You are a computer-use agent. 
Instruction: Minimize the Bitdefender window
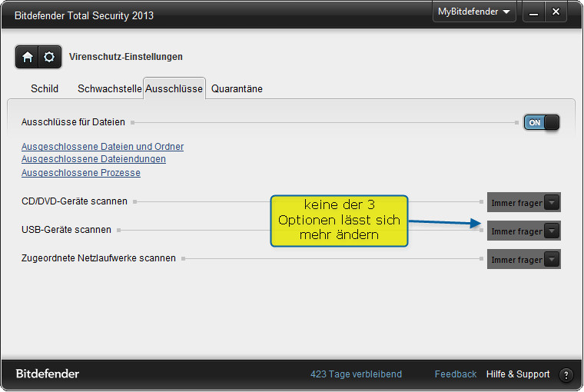click(534, 12)
